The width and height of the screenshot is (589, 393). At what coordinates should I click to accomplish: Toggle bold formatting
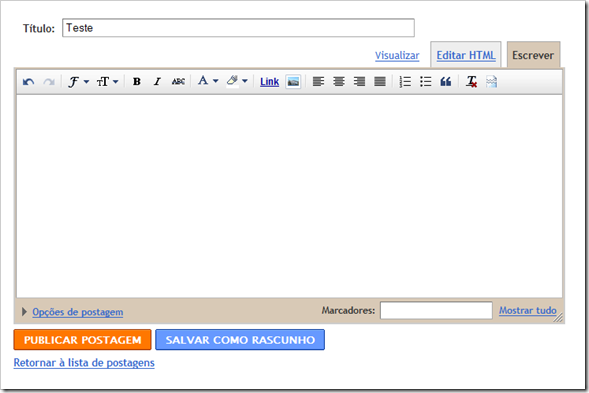click(x=137, y=82)
